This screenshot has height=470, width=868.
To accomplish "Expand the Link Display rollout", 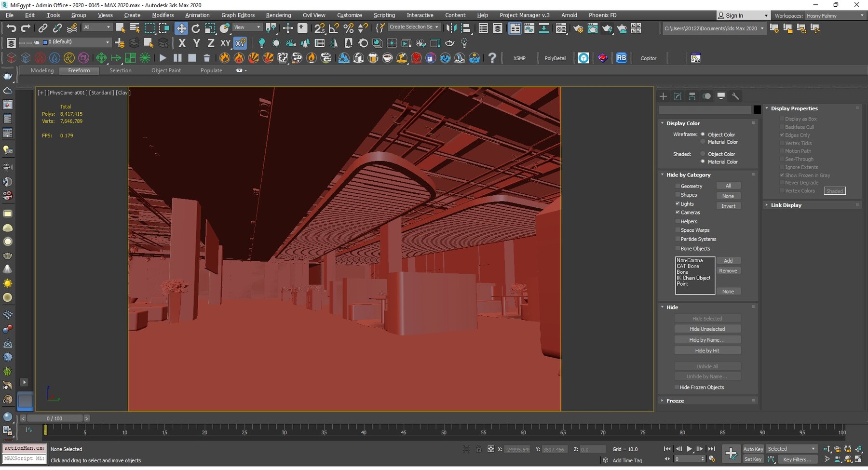I will pyautogui.click(x=786, y=205).
